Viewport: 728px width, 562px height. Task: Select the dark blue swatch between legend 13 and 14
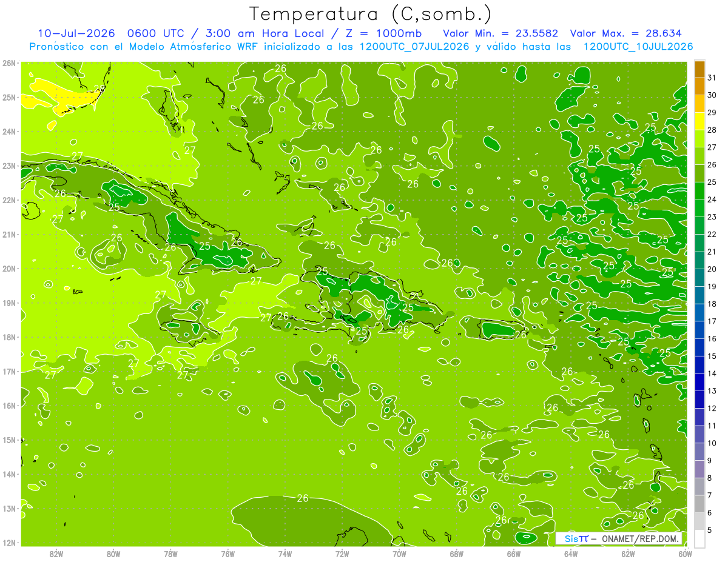point(699,382)
